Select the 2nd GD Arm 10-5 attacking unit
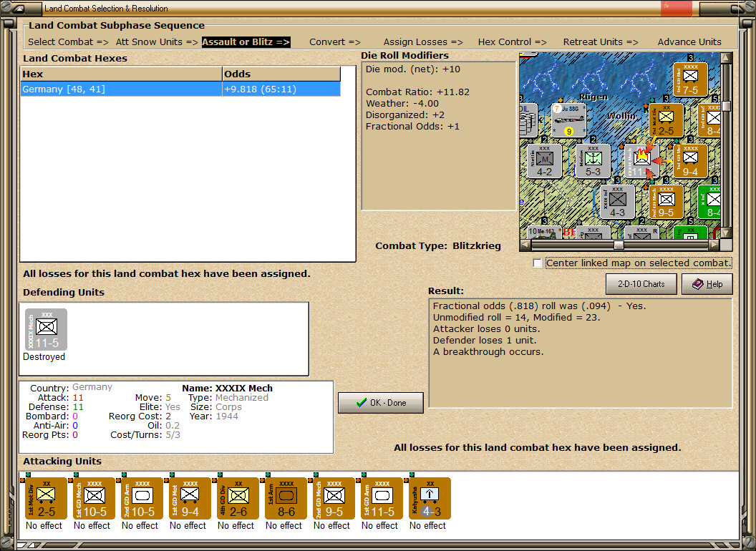This screenshot has width=756, height=551. pyautogui.click(x=142, y=499)
